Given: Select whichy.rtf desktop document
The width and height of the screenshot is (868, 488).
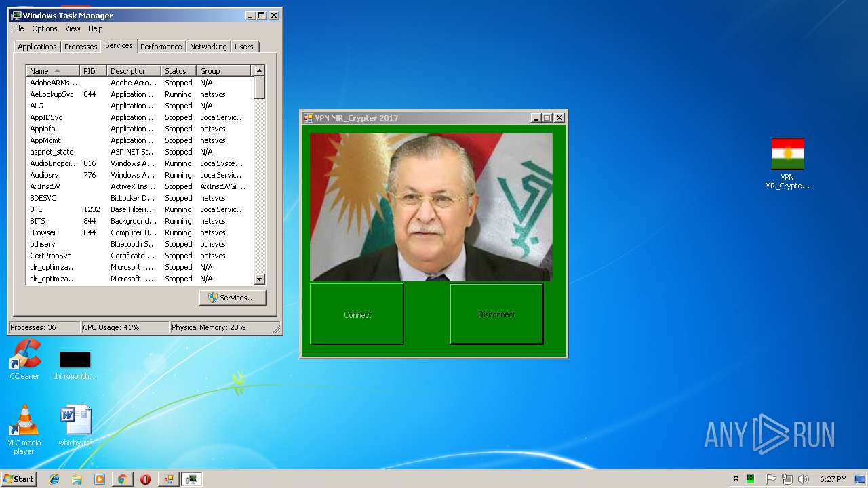Looking at the screenshot, I should point(75,426).
